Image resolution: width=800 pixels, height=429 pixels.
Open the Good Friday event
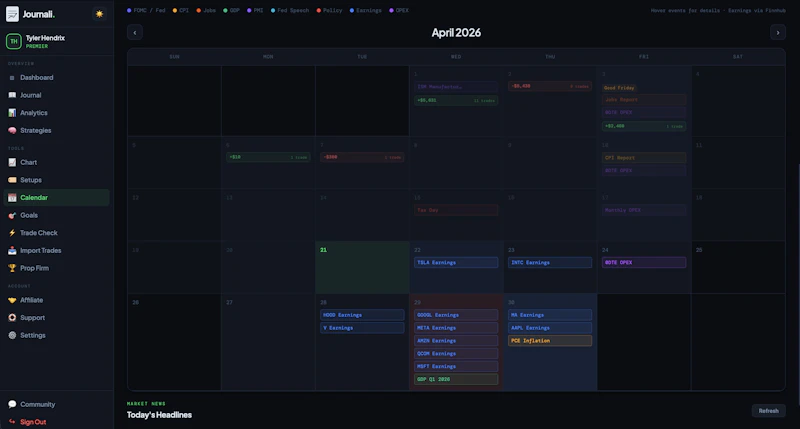pyautogui.click(x=619, y=88)
